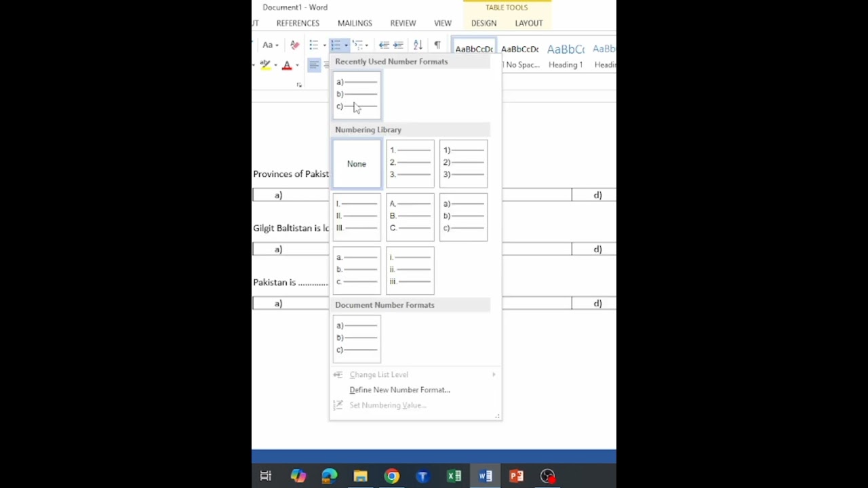Open the Change Case dropdown arrow
Viewport: 868px width, 488px height.
pyautogui.click(x=276, y=45)
